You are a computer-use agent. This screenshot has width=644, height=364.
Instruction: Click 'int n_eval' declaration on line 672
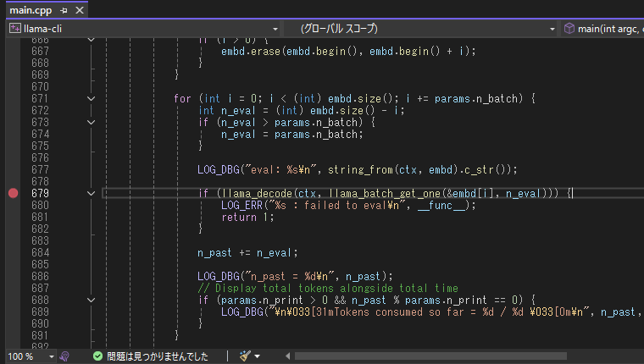tap(227, 110)
